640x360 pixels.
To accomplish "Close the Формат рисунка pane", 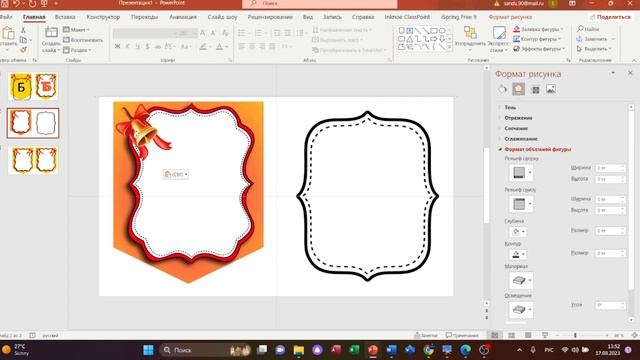I will [x=630, y=73].
